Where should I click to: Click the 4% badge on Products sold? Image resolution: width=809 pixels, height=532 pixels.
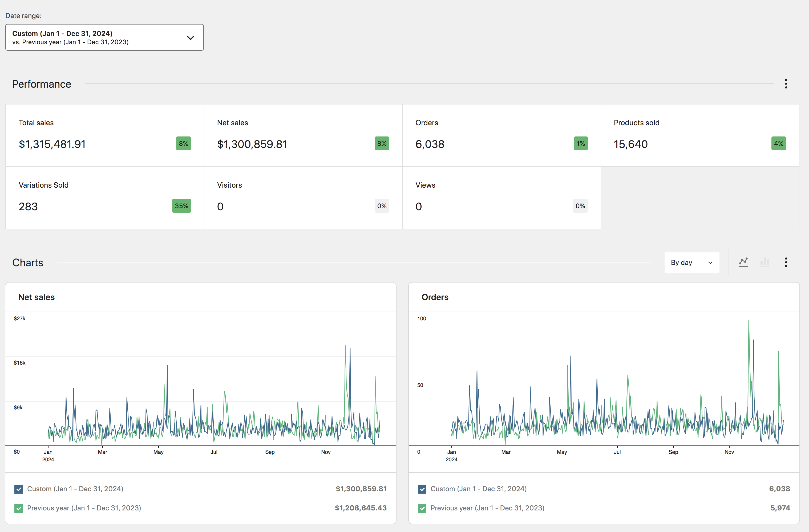pos(778,143)
